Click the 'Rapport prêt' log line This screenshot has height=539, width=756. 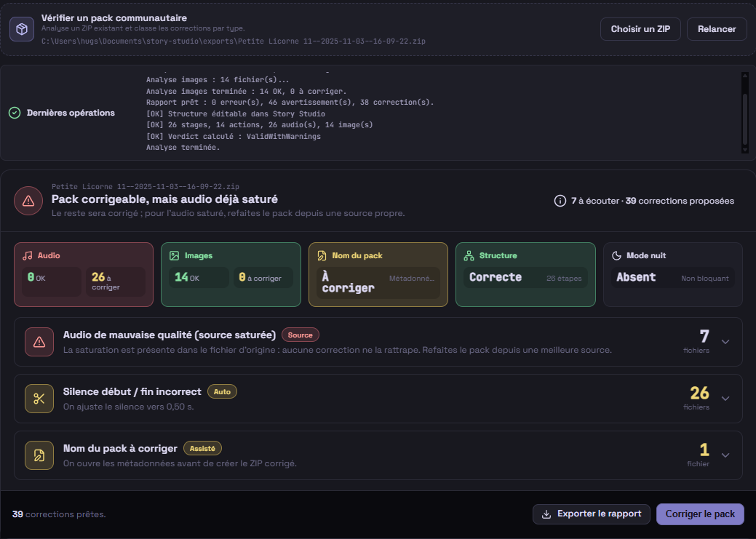pyautogui.click(x=290, y=103)
